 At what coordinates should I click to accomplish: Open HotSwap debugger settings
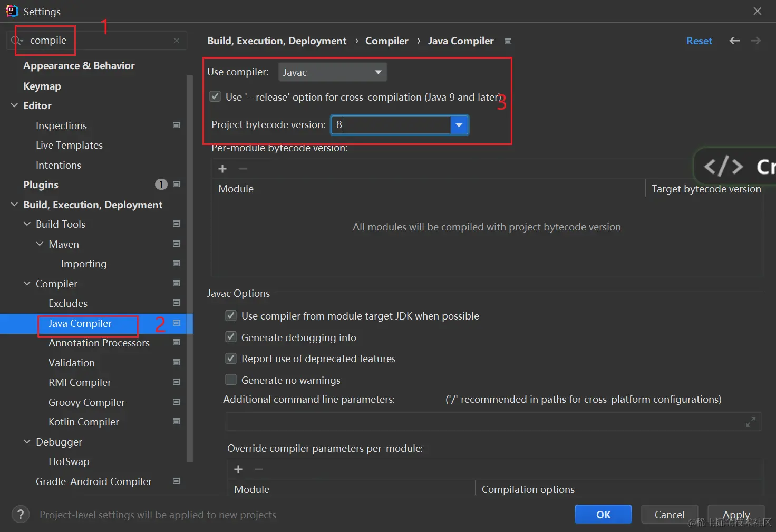click(69, 461)
